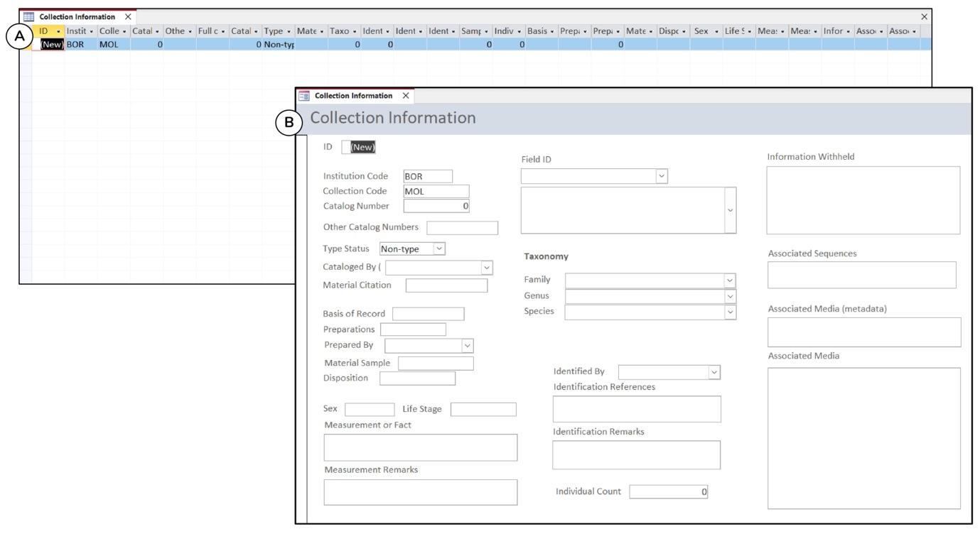Open the Instit column header dropdown
The height and width of the screenshot is (551, 980).
coord(92,31)
